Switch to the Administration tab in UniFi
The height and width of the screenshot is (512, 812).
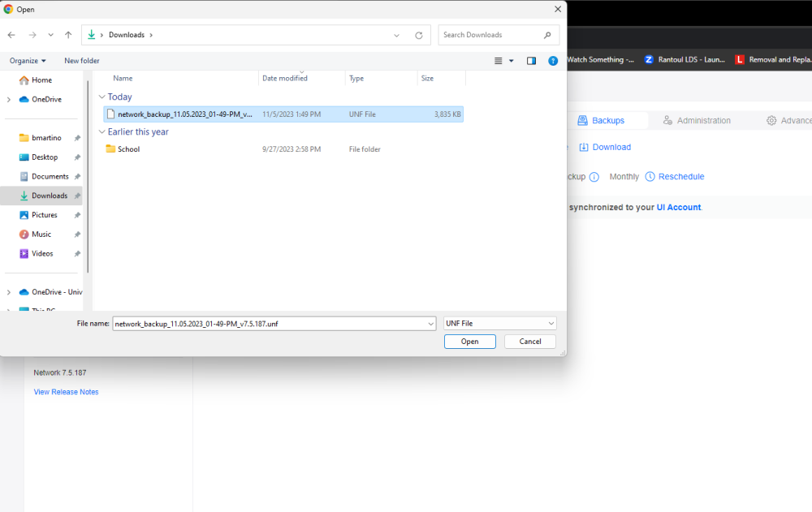(x=697, y=121)
